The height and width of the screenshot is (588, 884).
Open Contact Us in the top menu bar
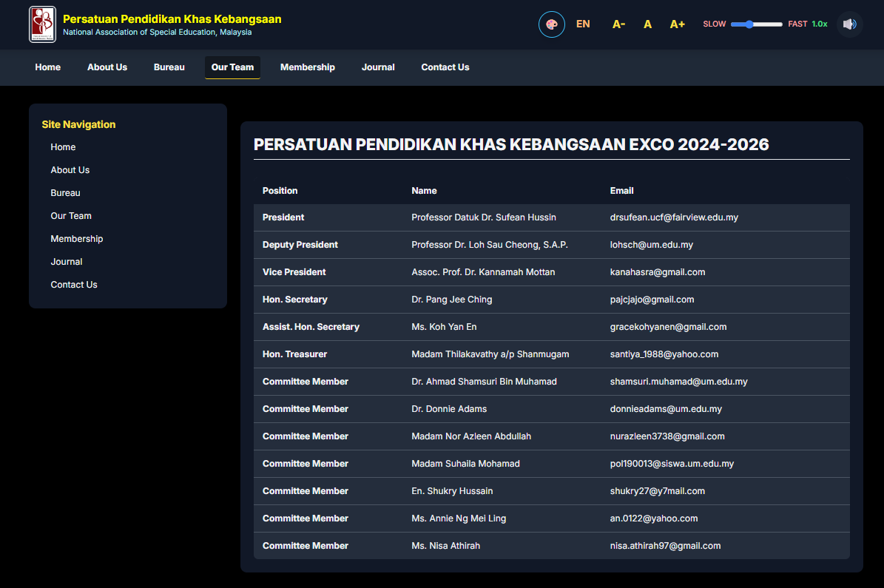445,67
